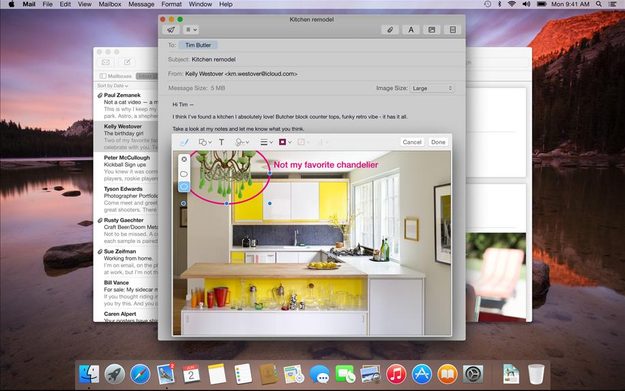Open the Apple menu
Screen dimensions: 625x391
pyautogui.click(x=11, y=4)
